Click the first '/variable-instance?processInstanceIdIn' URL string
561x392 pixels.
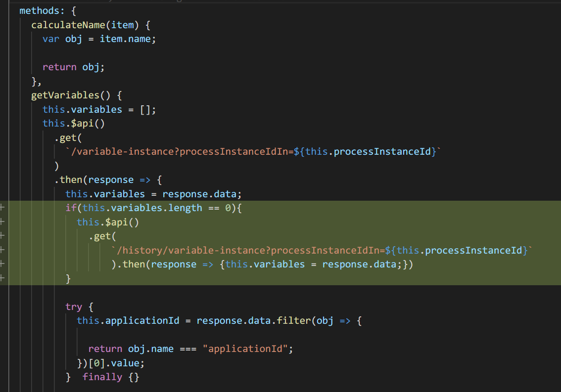tap(253, 152)
